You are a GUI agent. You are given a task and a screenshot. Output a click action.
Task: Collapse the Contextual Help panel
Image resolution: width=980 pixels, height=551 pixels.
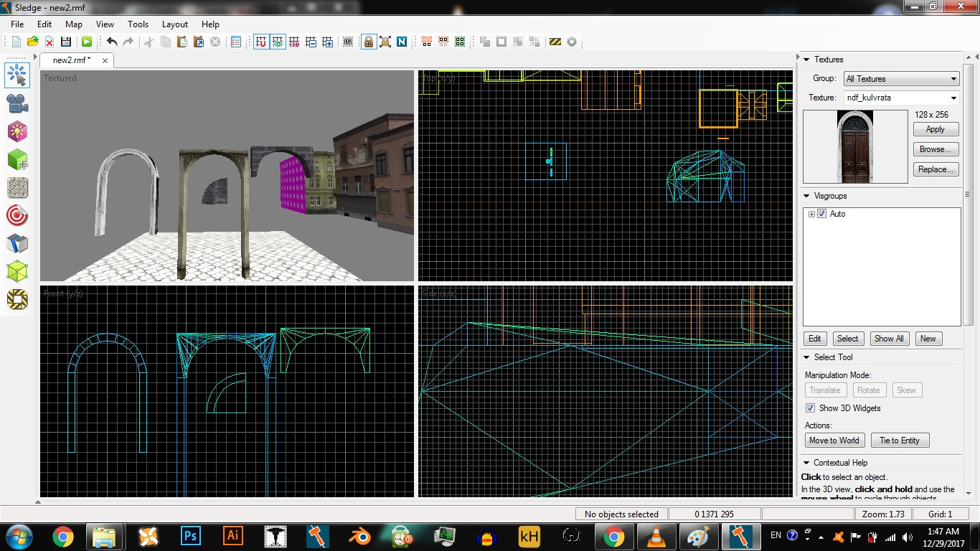pyautogui.click(x=806, y=463)
